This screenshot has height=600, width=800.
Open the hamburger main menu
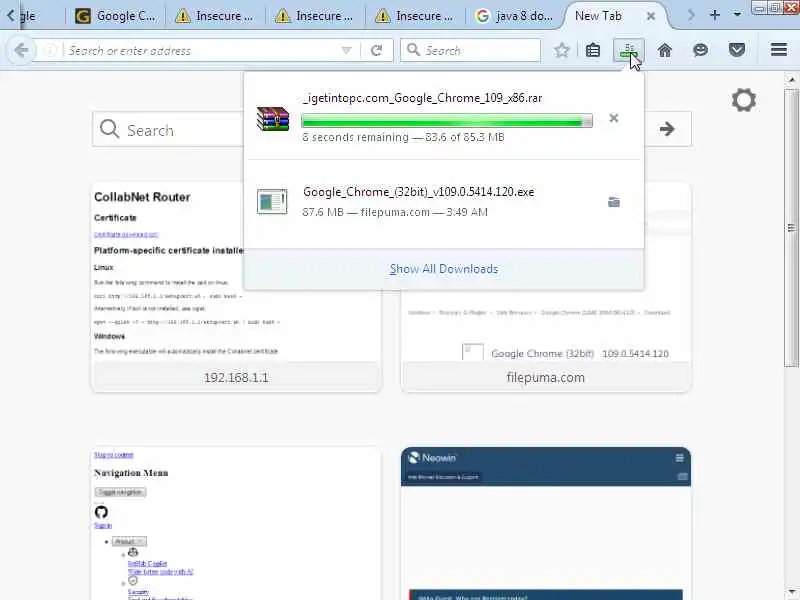point(779,49)
